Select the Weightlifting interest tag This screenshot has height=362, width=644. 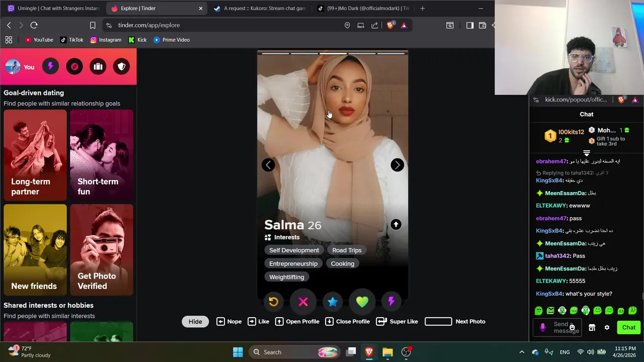287,277
